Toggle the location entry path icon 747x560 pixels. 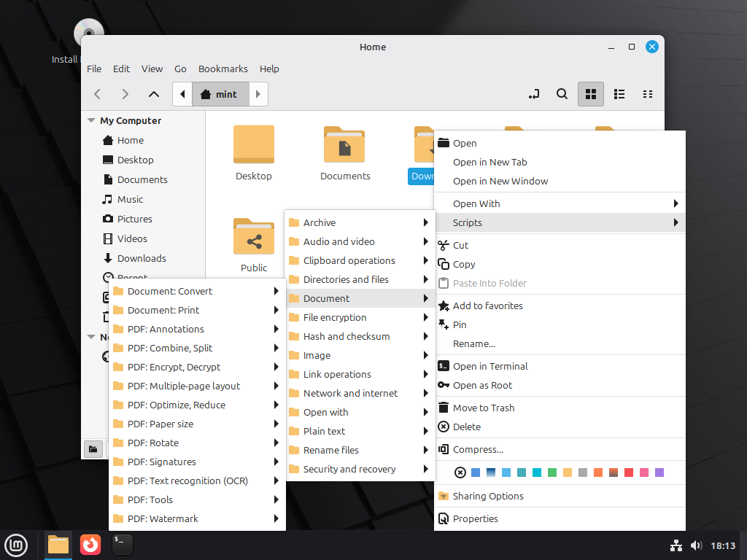click(x=534, y=94)
